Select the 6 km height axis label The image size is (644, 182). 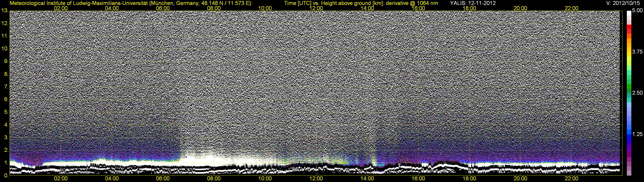pos(6,100)
